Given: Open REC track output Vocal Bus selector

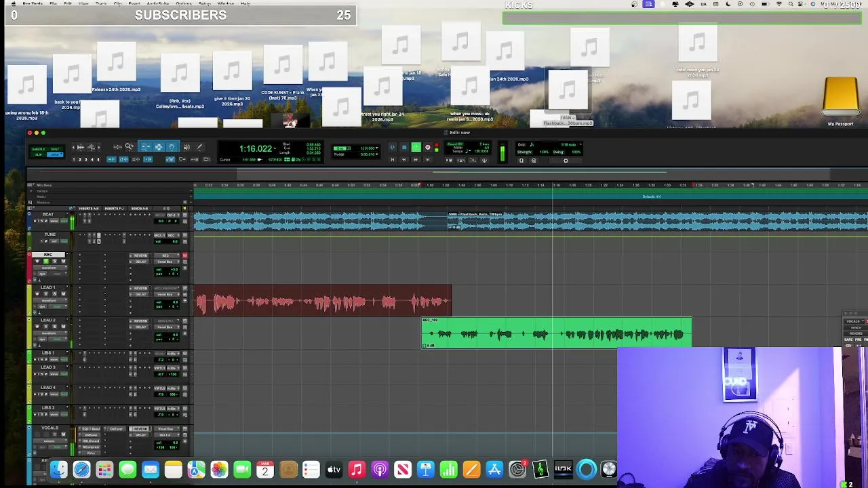Looking at the screenshot, I should pos(167,262).
